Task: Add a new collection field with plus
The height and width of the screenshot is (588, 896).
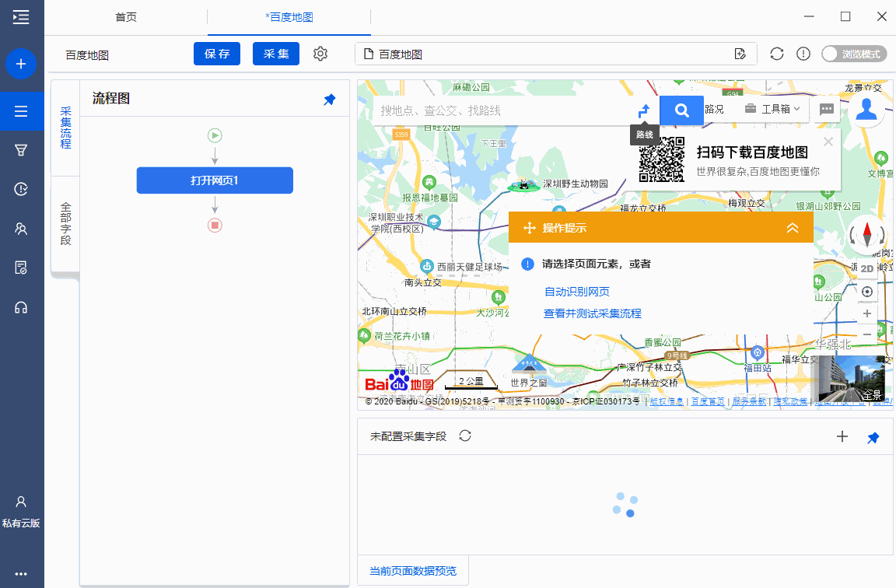Action: click(842, 436)
